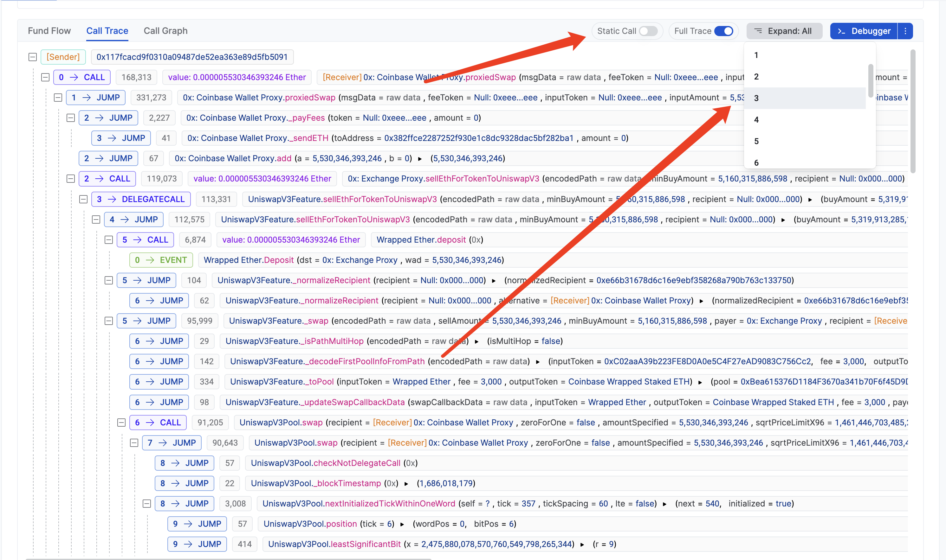The image size is (946, 560).
Task: Collapse the 0 CALL proxiedSwap node
Action: pos(45,77)
